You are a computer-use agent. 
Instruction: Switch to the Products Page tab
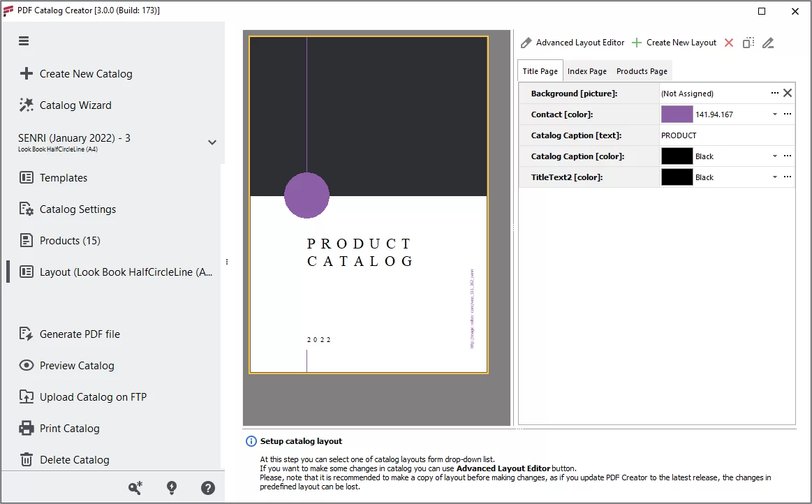pyautogui.click(x=641, y=71)
